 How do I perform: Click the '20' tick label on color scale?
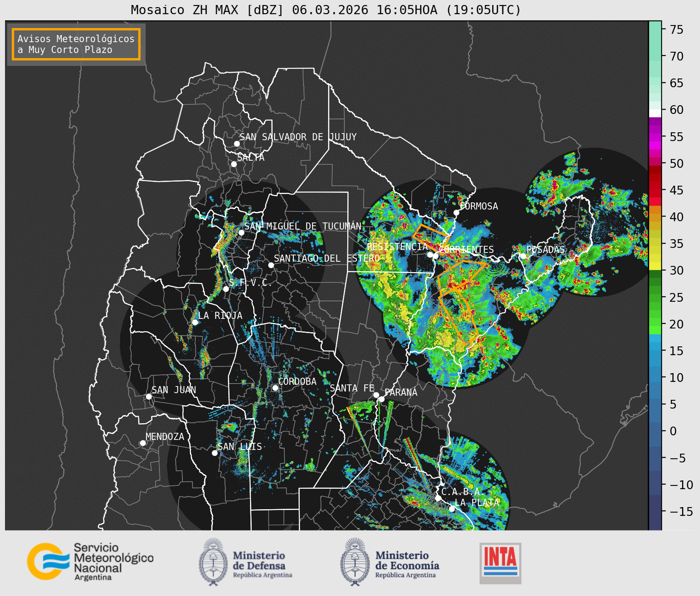click(677, 324)
